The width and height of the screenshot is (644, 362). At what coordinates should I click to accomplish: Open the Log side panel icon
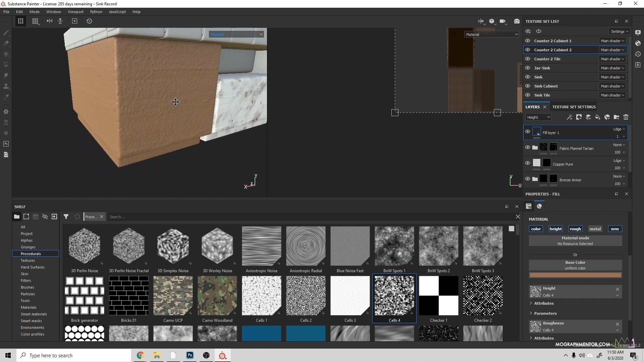pyautogui.click(x=638, y=65)
